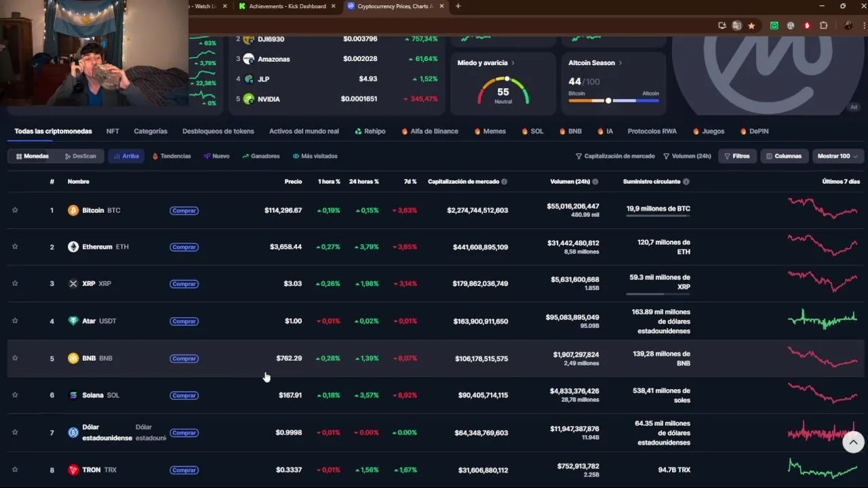Screen dimensions: 868x488
Task: Open Activos del mundo real tab
Action: pyautogui.click(x=304, y=131)
